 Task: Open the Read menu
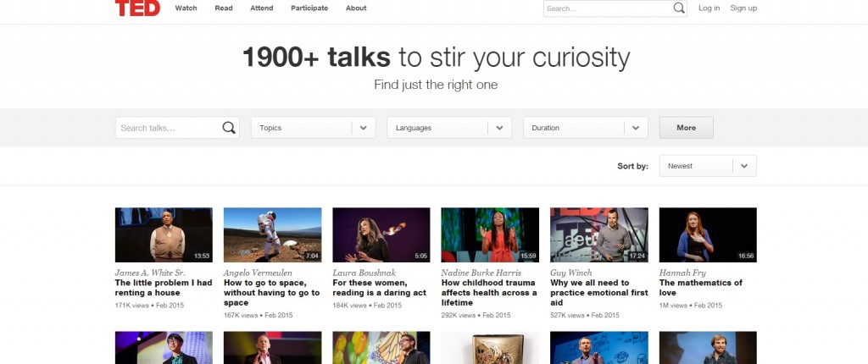pos(224,8)
